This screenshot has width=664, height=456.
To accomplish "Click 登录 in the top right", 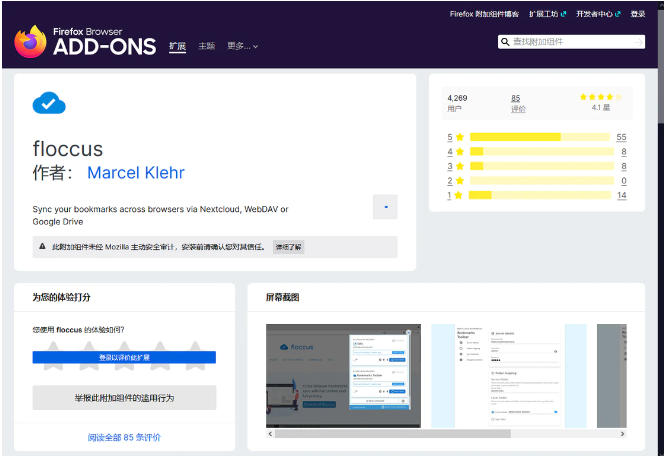I will 638,14.
